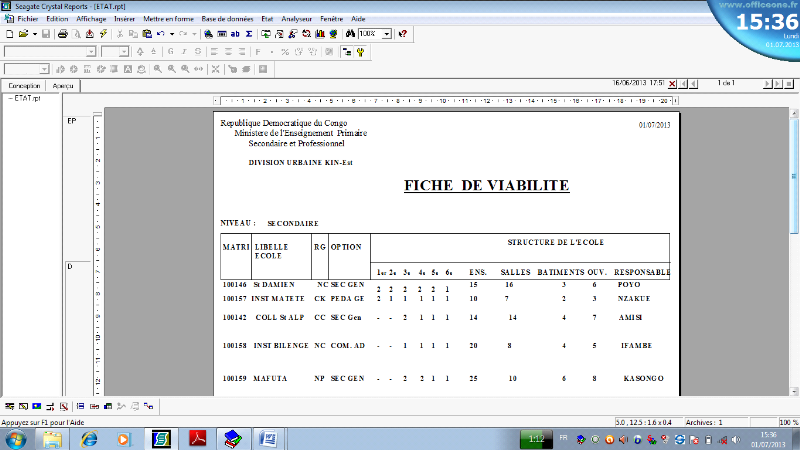
Task: Click the Save diskette icon
Action: coord(46,34)
